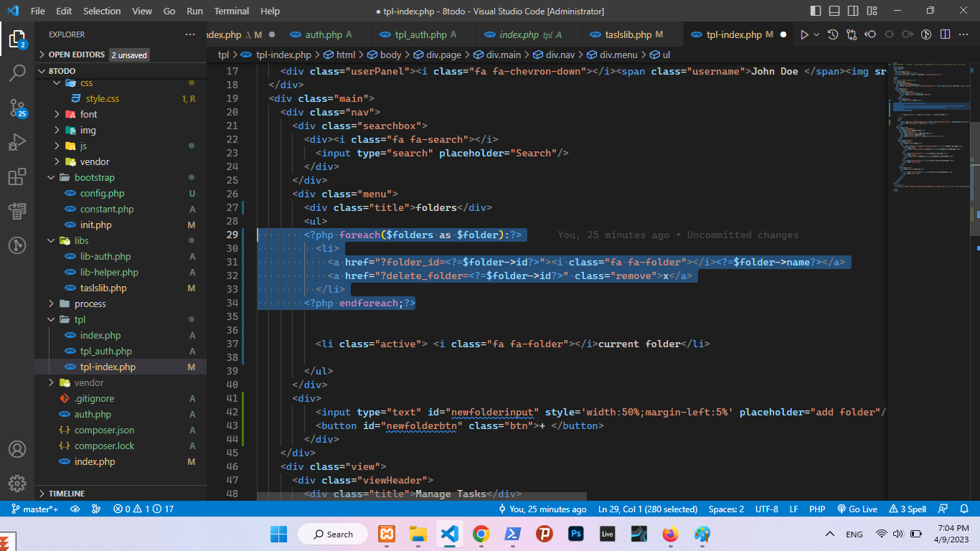Open the file history timeline icon

(833, 34)
